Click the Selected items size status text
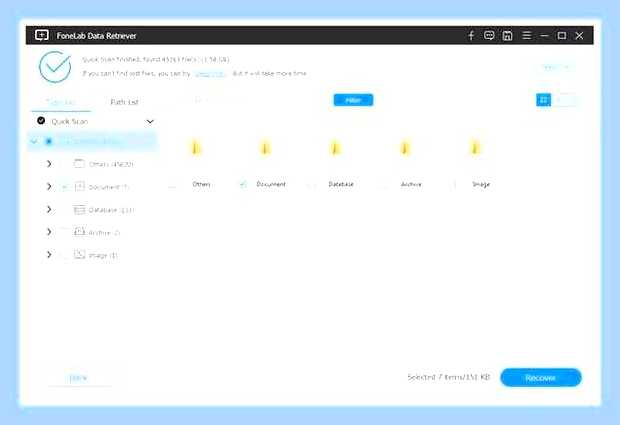Image resolution: width=620 pixels, height=425 pixels. 448,377
